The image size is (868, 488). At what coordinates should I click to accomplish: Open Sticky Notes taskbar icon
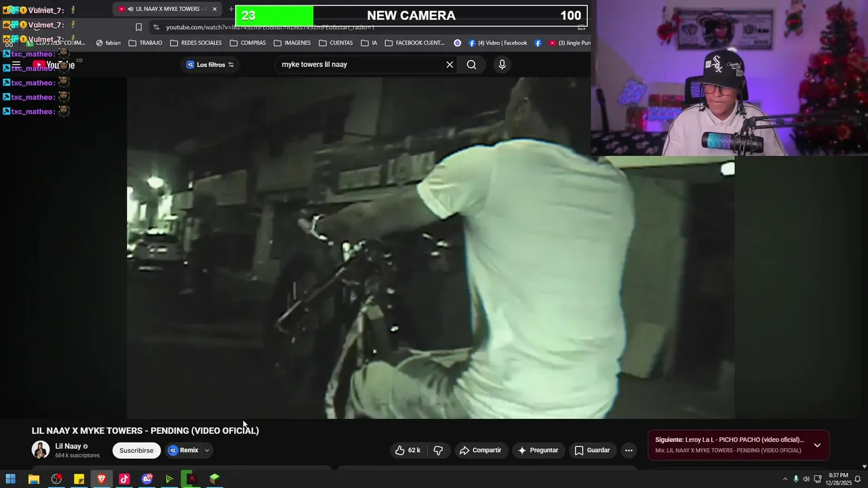click(x=79, y=479)
